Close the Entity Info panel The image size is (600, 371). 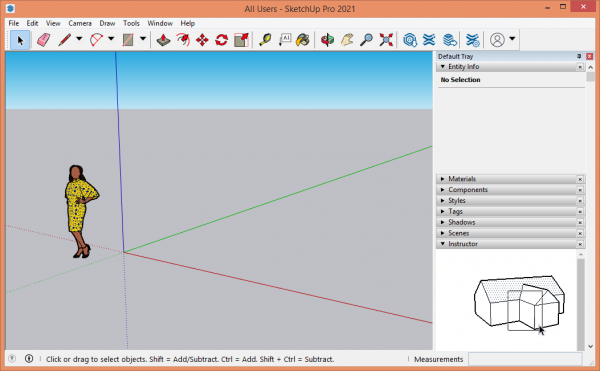(x=580, y=67)
